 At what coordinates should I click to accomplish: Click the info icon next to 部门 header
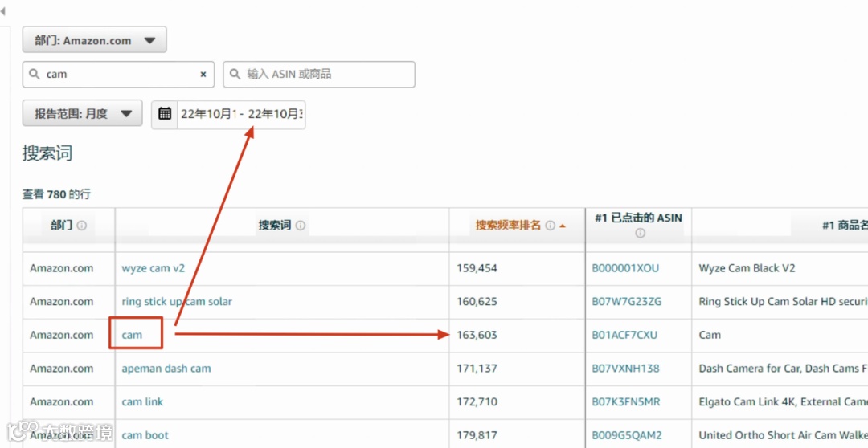(82, 226)
